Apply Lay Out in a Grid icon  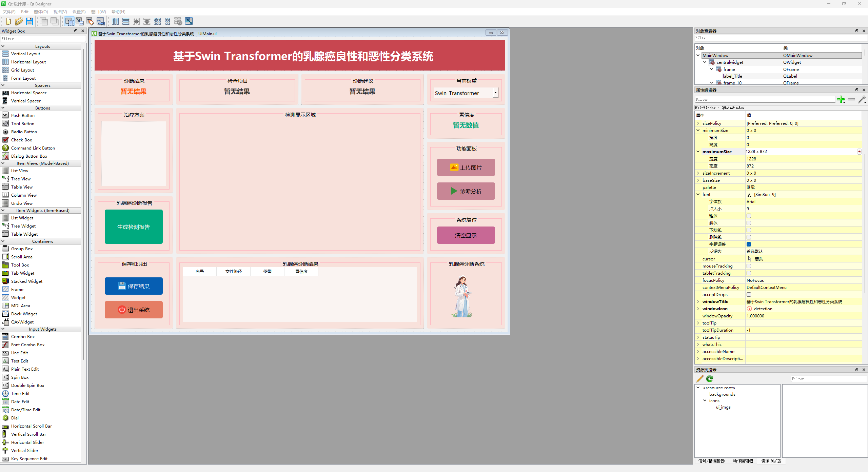[x=157, y=21]
